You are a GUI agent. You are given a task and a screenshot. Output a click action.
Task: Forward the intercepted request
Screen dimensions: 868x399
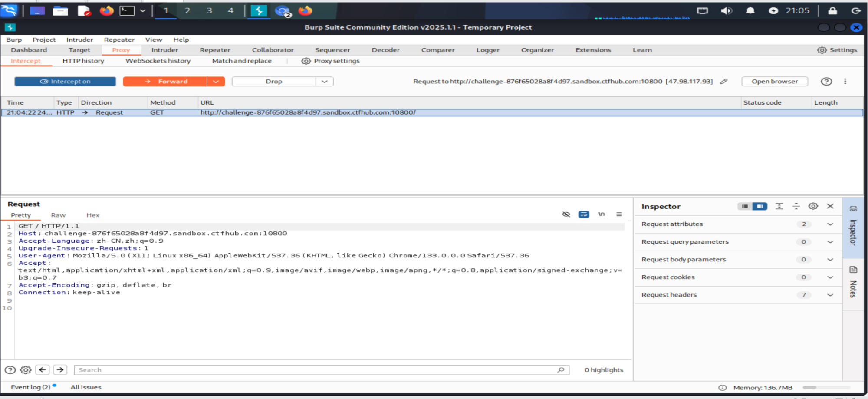[x=165, y=82]
